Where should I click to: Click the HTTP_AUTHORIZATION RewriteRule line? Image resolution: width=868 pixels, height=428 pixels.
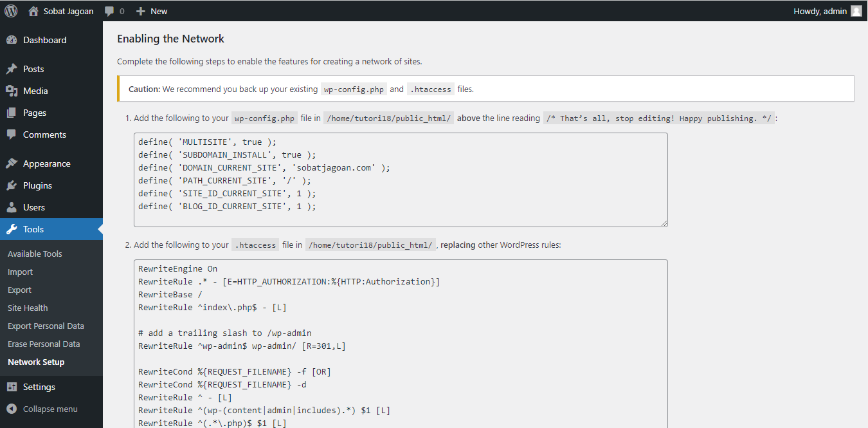click(289, 281)
